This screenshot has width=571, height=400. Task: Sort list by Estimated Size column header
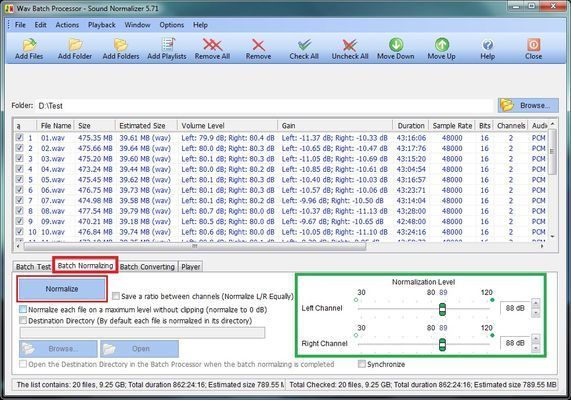tap(146, 126)
